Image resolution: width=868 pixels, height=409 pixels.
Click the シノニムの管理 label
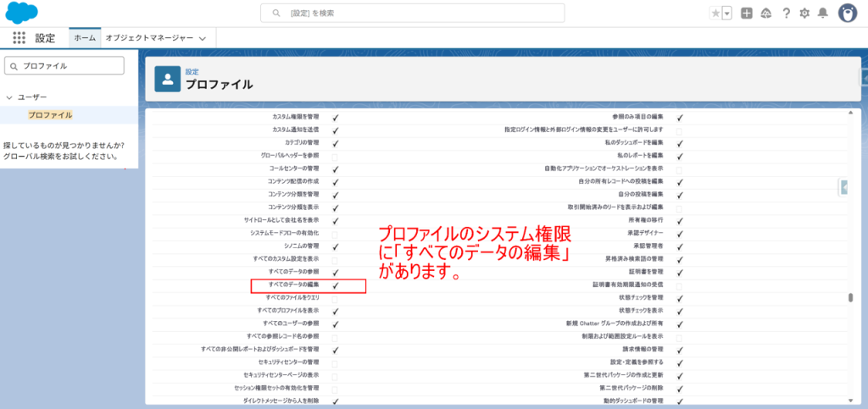pyautogui.click(x=302, y=246)
